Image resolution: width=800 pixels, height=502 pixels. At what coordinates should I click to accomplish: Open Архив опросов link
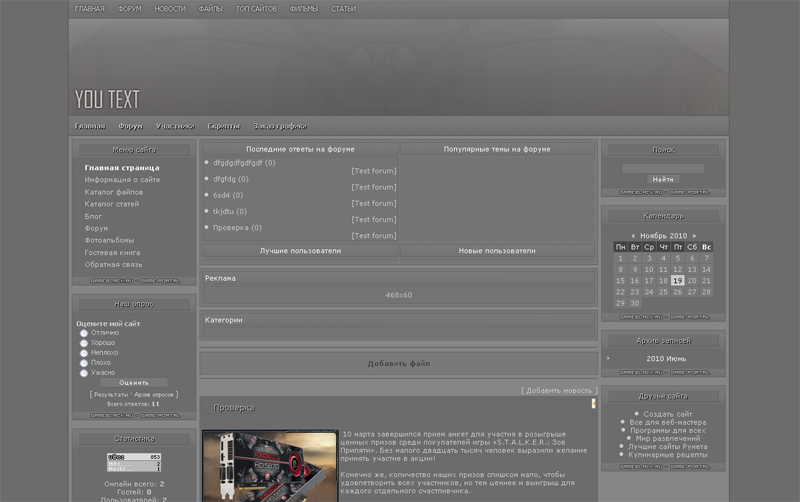(x=154, y=394)
